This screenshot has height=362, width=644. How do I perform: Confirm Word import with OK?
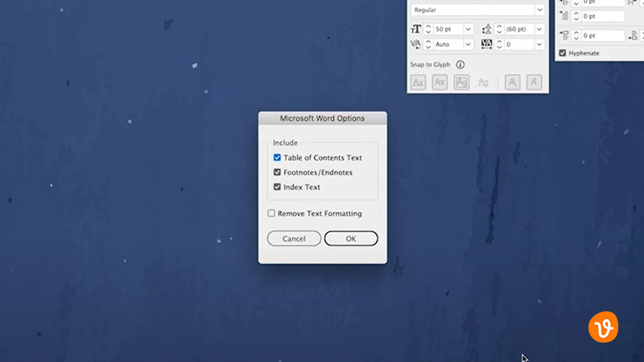351,238
